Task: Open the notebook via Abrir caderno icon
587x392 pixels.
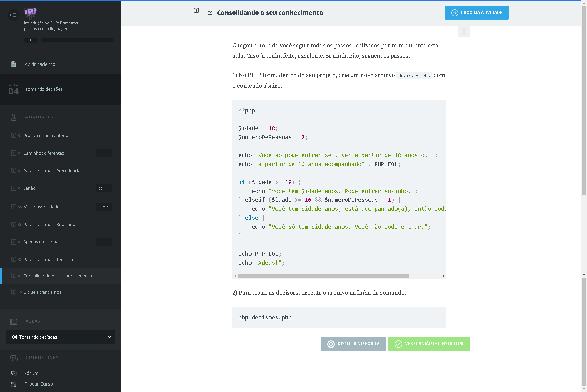Action: pos(14,64)
